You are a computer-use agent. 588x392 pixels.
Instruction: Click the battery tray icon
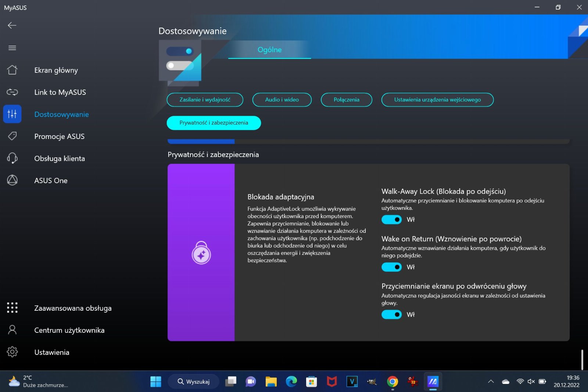coord(542,381)
